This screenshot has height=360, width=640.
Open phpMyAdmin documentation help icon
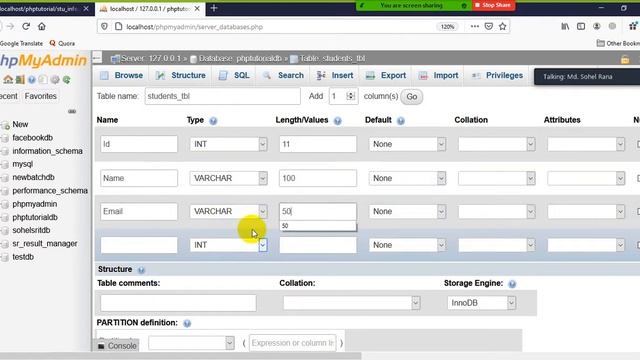click(31, 80)
